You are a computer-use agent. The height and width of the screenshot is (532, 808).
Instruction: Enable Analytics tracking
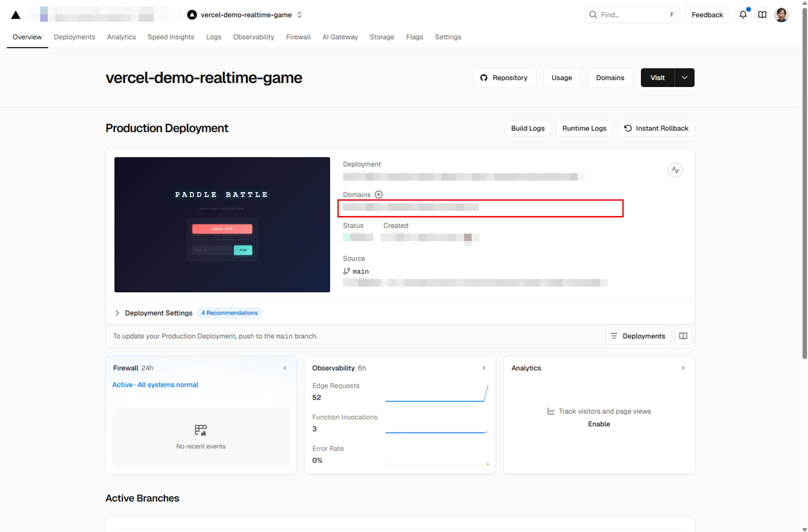point(599,424)
